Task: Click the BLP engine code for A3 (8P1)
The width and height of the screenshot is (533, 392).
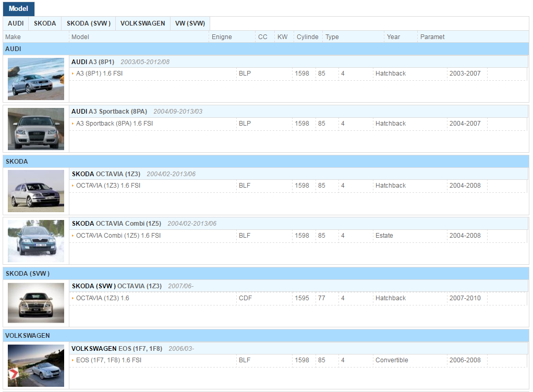Action: [x=245, y=73]
